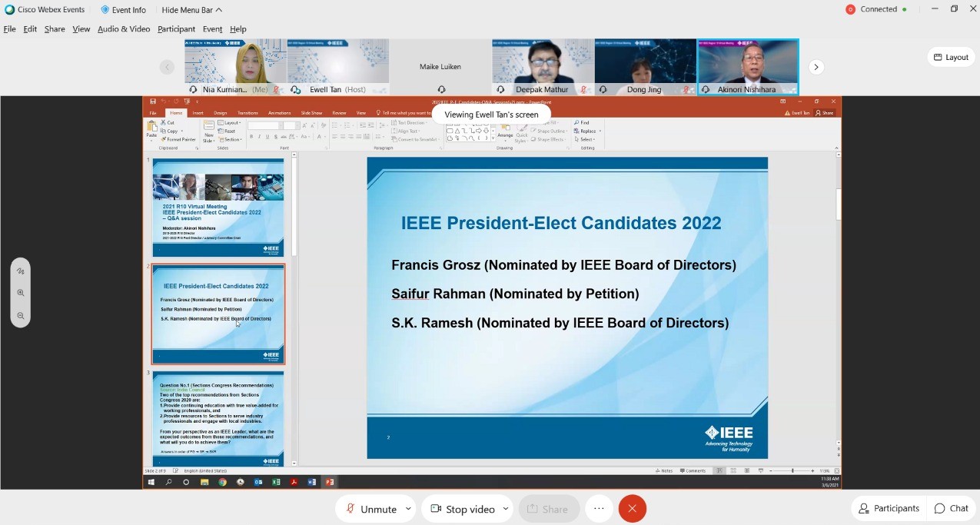This screenshot has height=525, width=980.
Task: Click the Find command in Editing group
Action: pos(582,123)
